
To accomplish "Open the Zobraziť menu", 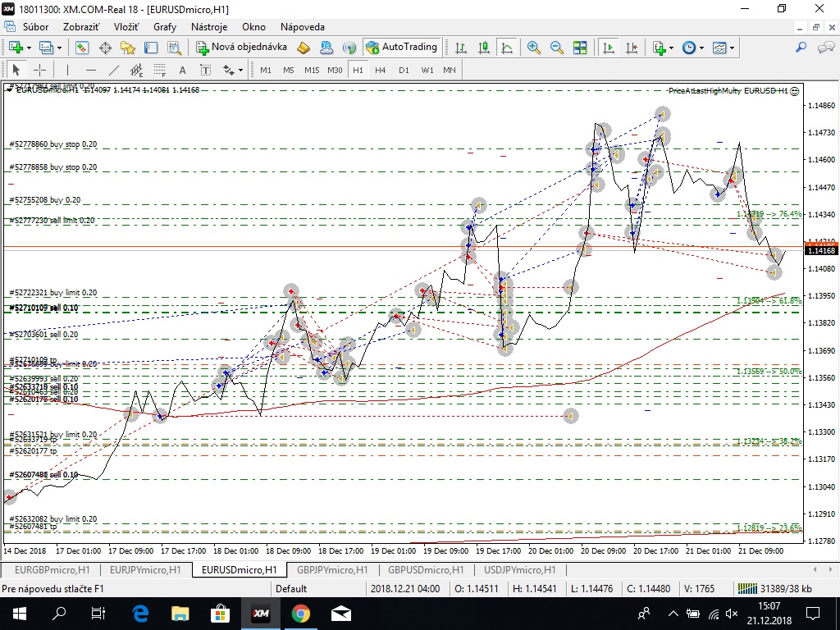I will click(x=81, y=27).
